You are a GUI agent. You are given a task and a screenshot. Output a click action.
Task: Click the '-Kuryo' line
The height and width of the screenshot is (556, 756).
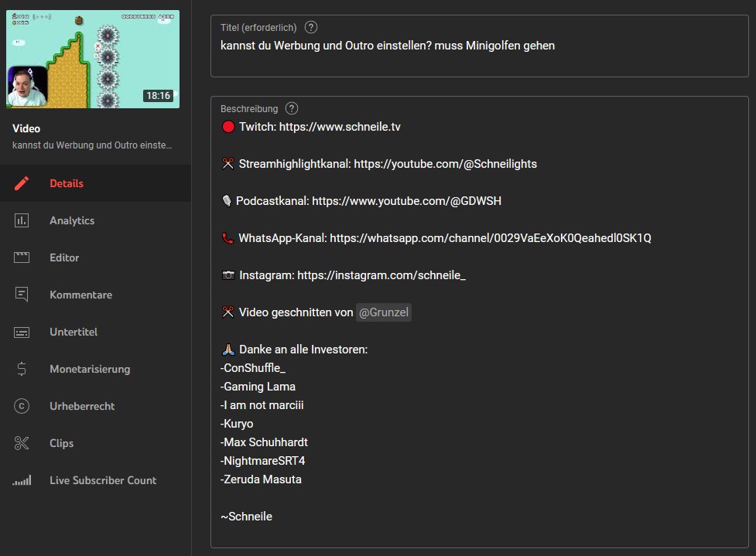click(237, 424)
